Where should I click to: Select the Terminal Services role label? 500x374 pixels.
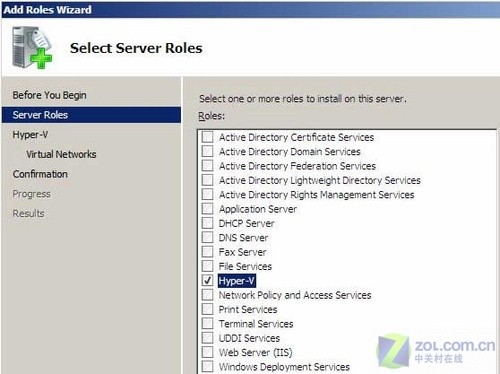[256, 324]
